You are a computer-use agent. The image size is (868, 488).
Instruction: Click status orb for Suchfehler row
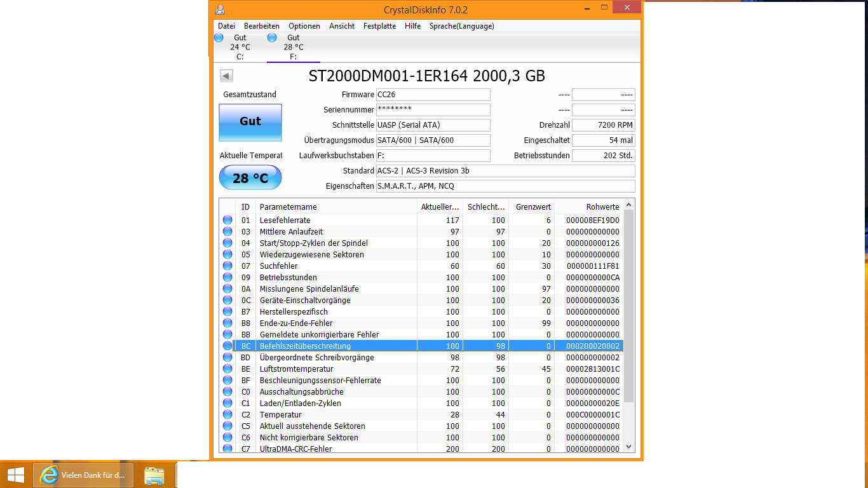click(x=227, y=266)
